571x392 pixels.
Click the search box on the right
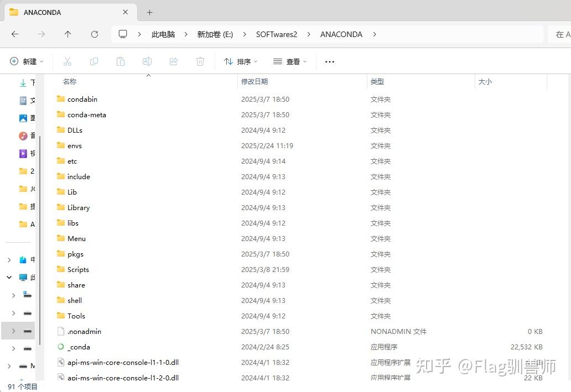pos(560,34)
